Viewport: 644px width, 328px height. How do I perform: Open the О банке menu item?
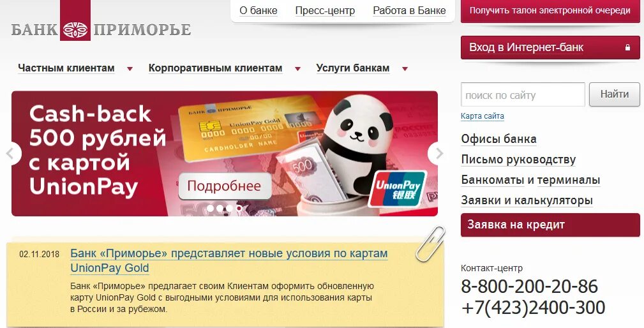(x=258, y=11)
